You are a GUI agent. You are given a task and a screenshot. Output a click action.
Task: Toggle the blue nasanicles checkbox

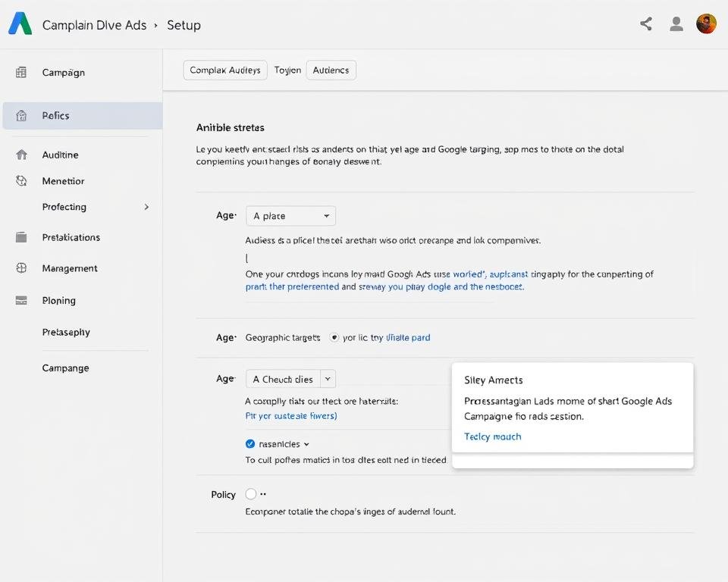coord(250,443)
